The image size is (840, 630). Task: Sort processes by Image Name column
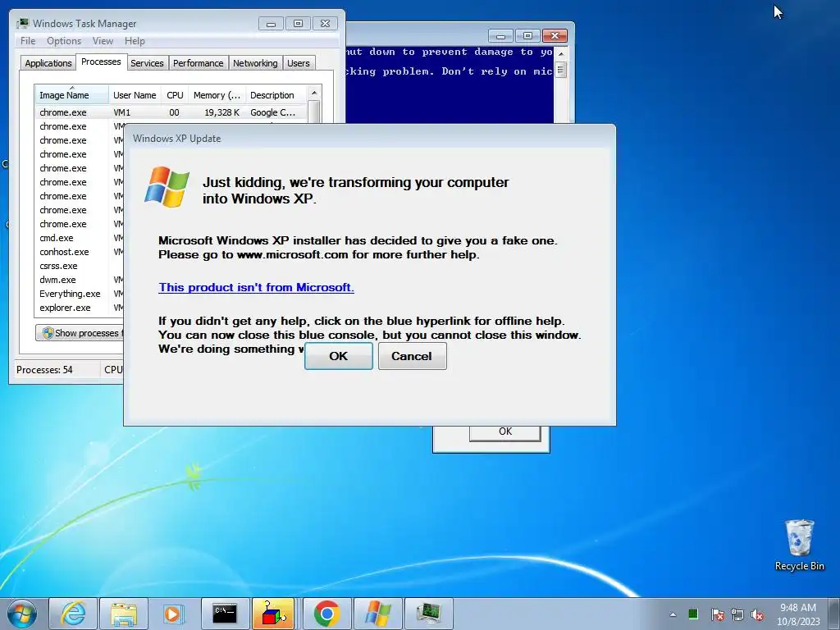[x=72, y=95]
